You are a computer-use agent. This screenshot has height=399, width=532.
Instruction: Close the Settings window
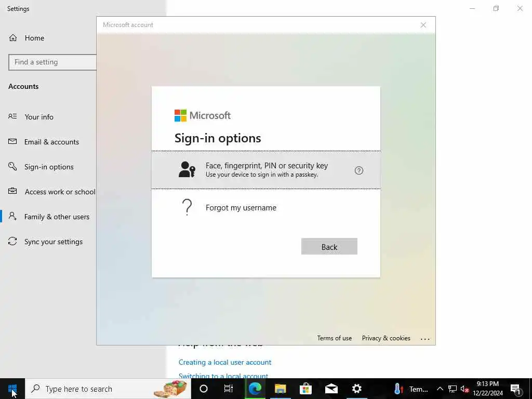tap(520, 8)
